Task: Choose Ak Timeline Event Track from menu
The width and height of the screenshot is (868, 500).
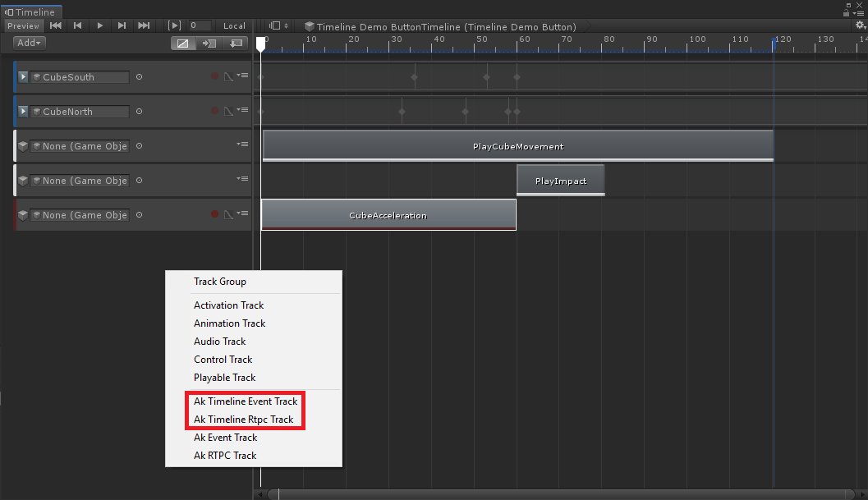Action: [246, 401]
